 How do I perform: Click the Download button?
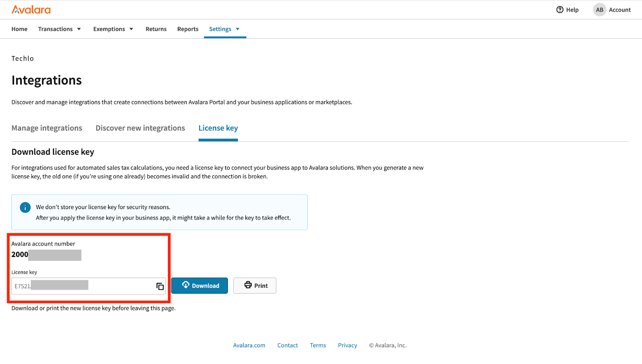click(199, 286)
